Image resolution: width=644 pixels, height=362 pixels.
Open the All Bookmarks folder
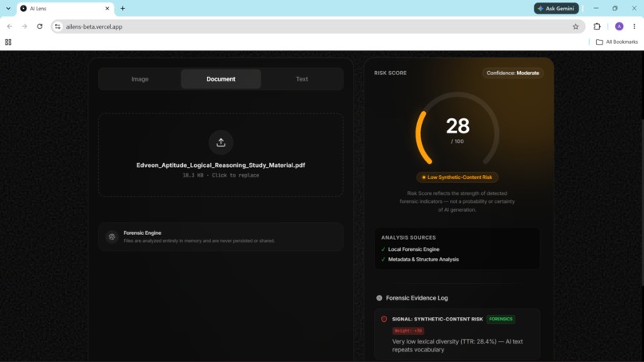click(x=617, y=42)
